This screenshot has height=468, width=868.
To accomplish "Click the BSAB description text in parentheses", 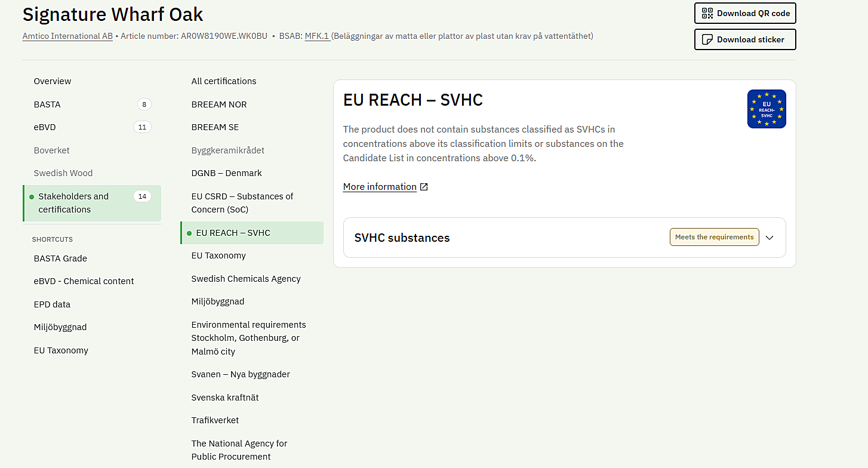I will 463,36.
